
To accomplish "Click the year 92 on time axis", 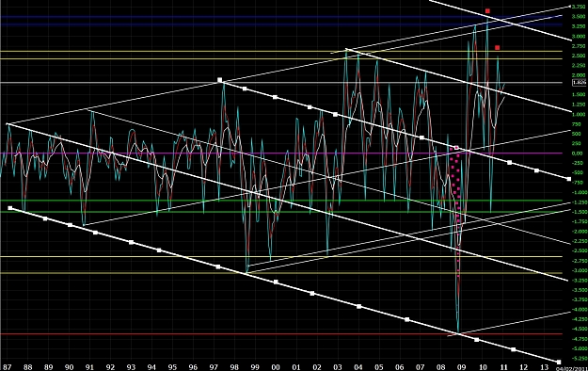I will coord(110,367).
